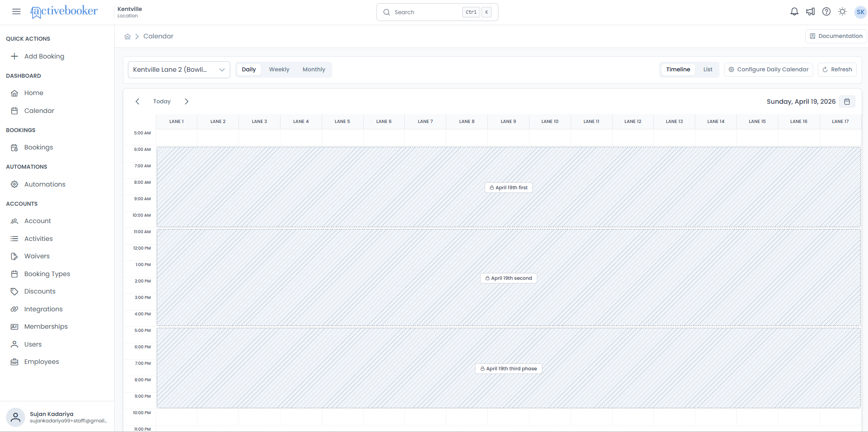Image resolution: width=868 pixels, height=432 pixels.
Task: Click the Search input field
Action: pyautogui.click(x=437, y=12)
